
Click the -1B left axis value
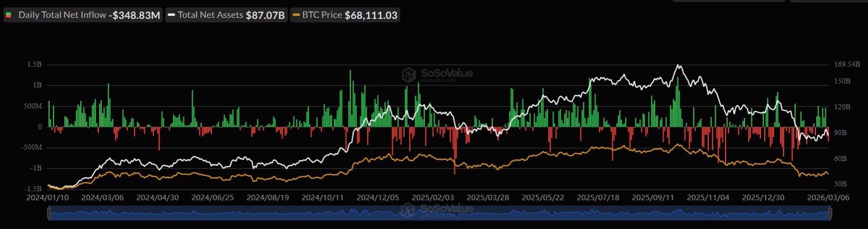tap(36, 168)
